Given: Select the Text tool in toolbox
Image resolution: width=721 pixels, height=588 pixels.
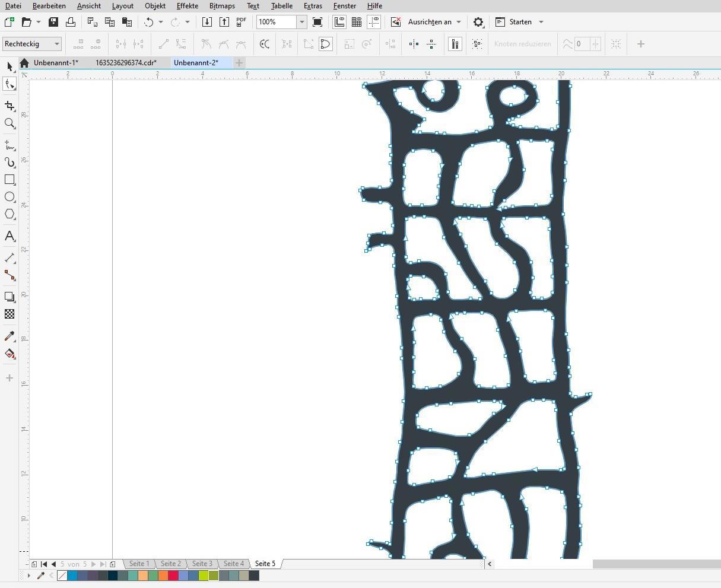Looking at the screenshot, I should pyautogui.click(x=9, y=236).
